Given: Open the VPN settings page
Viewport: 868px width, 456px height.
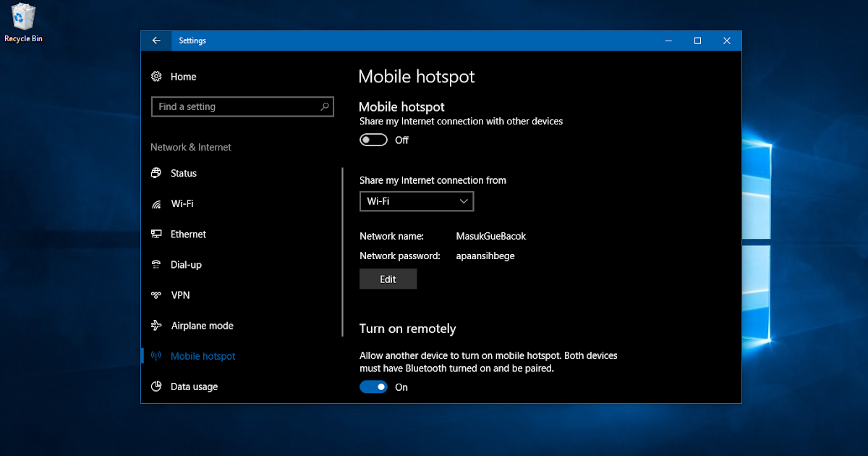Looking at the screenshot, I should coord(180,295).
